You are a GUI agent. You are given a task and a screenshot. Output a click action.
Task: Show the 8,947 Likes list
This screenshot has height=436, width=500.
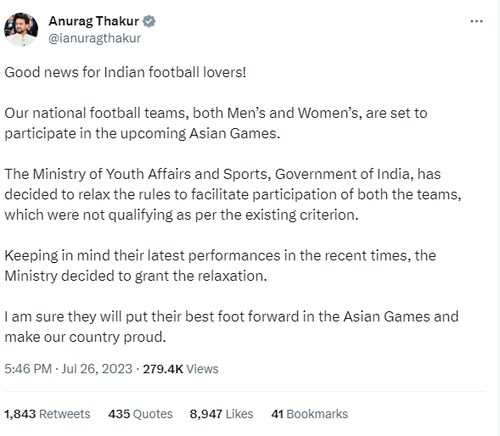point(221,414)
